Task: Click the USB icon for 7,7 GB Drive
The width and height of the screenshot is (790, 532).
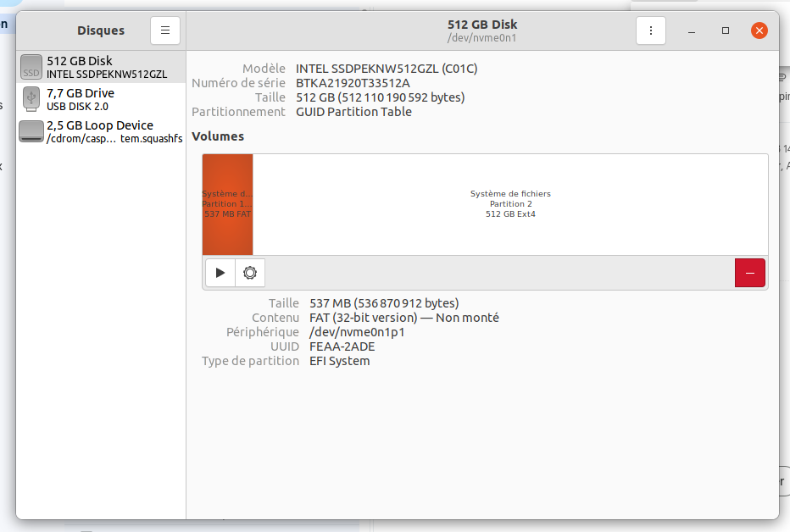Action: 31,99
